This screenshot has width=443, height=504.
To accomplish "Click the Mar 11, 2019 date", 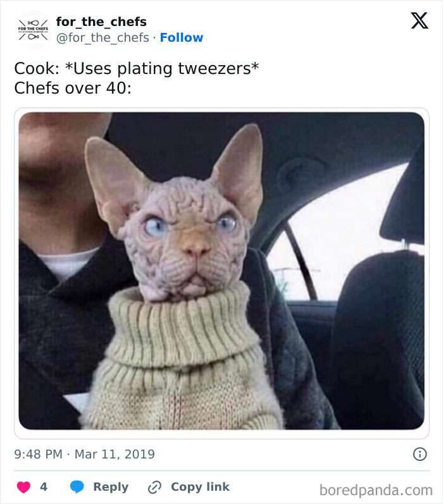I will click(x=115, y=454).
